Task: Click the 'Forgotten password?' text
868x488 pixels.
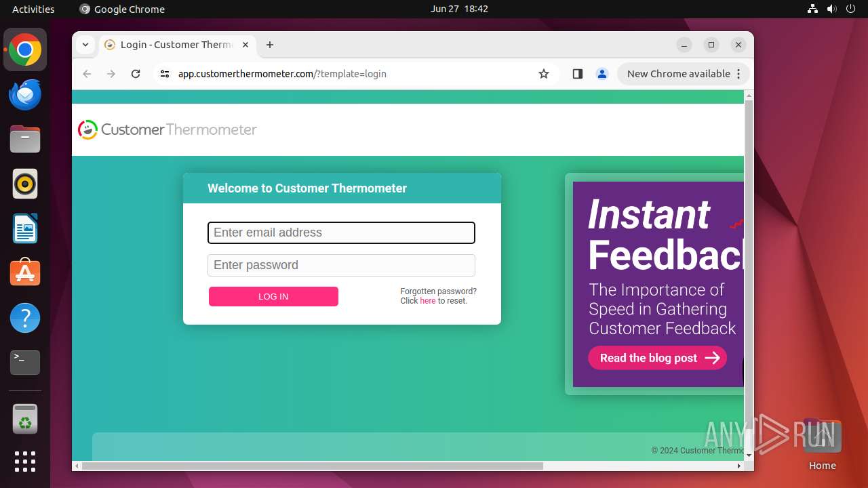Action: coord(438,291)
